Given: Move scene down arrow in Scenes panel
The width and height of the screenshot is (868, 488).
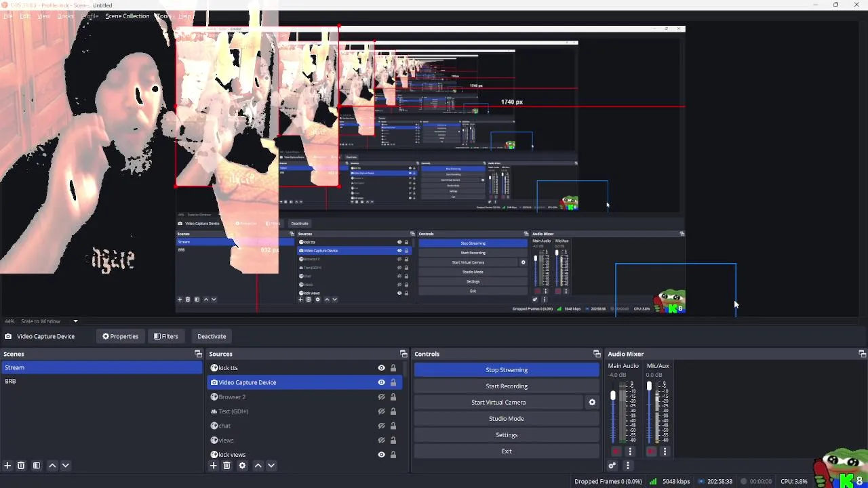Looking at the screenshot, I should pos(66,466).
